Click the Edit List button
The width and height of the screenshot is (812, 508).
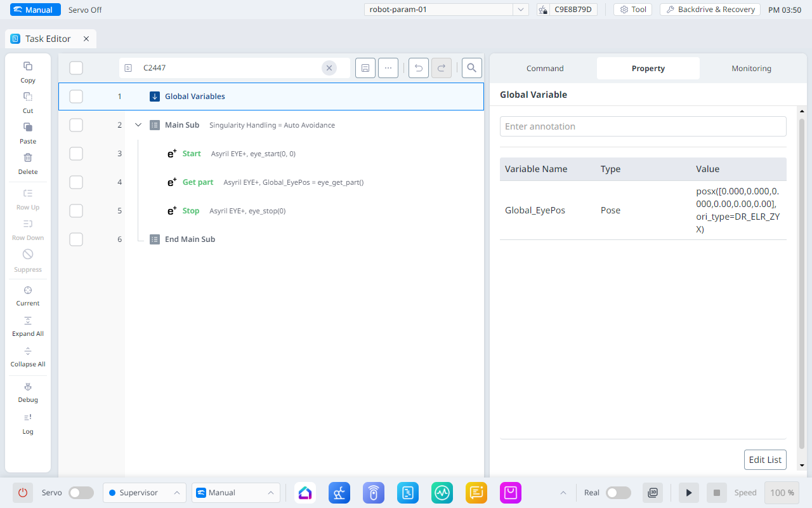coord(765,460)
